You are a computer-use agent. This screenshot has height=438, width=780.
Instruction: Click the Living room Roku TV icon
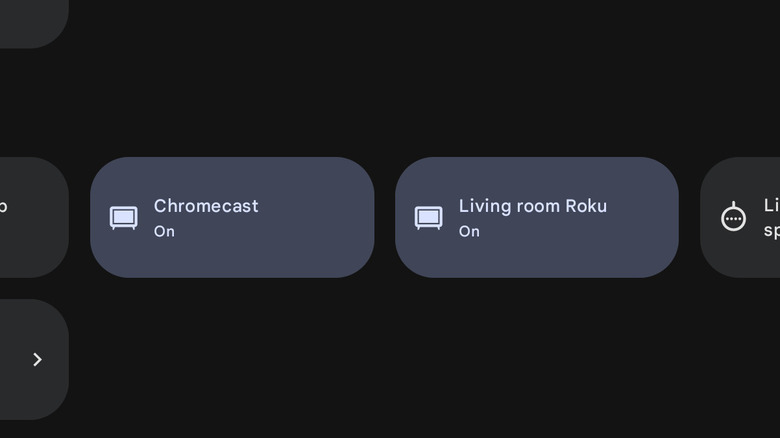coord(429,218)
